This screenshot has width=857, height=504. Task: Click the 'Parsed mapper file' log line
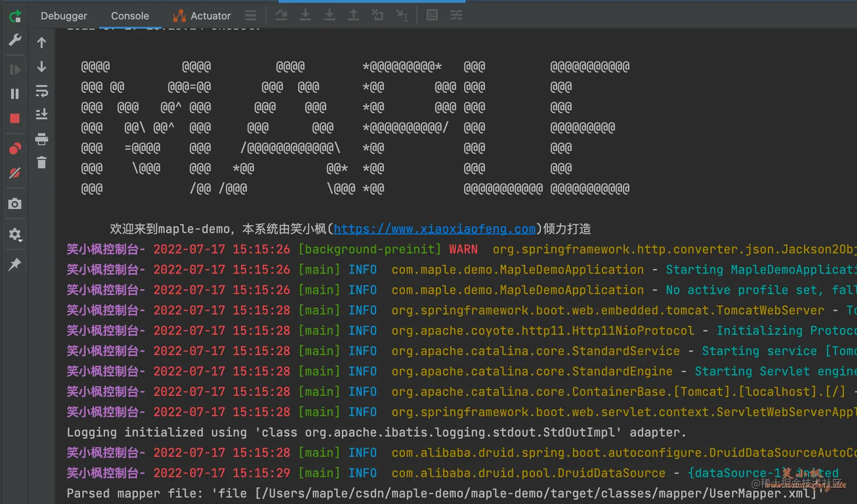point(445,494)
